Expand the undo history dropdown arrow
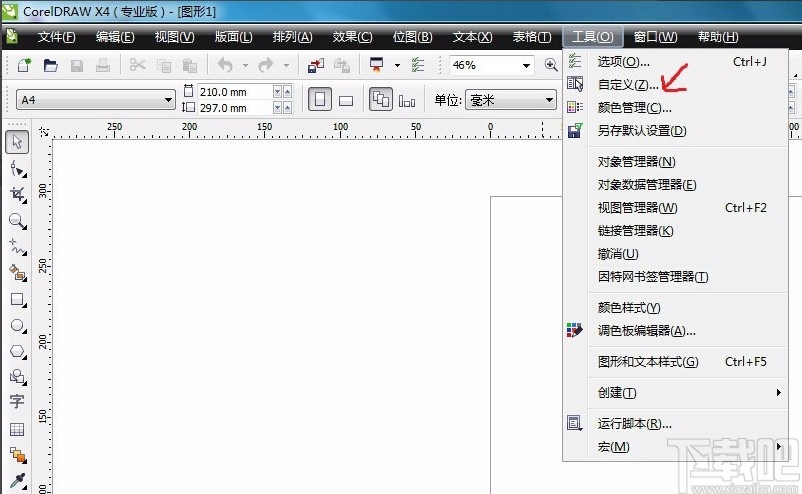Screen dimensions: 802x494 245,65
